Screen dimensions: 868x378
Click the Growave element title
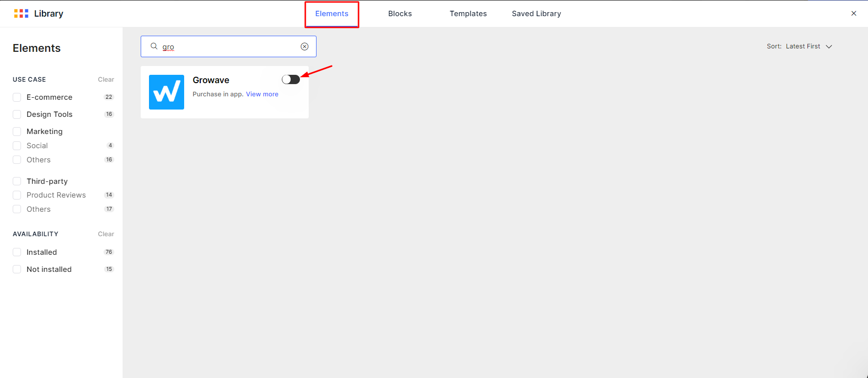(211, 80)
